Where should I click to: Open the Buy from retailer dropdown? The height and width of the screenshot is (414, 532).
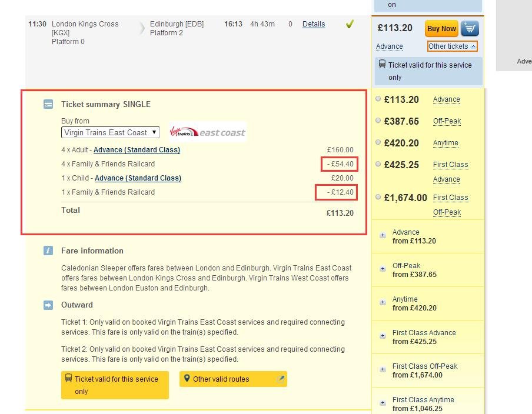point(110,132)
